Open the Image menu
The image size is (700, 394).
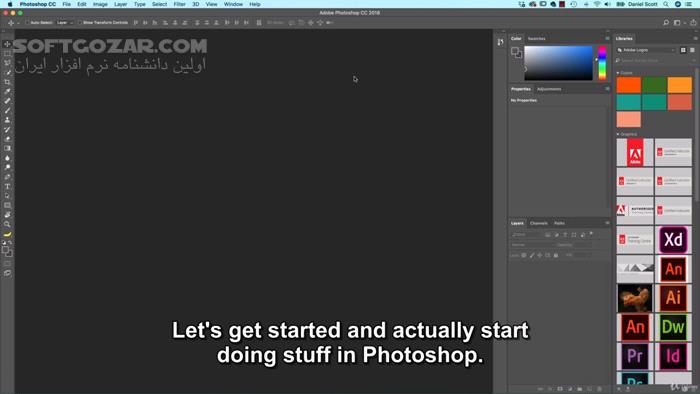point(100,4)
